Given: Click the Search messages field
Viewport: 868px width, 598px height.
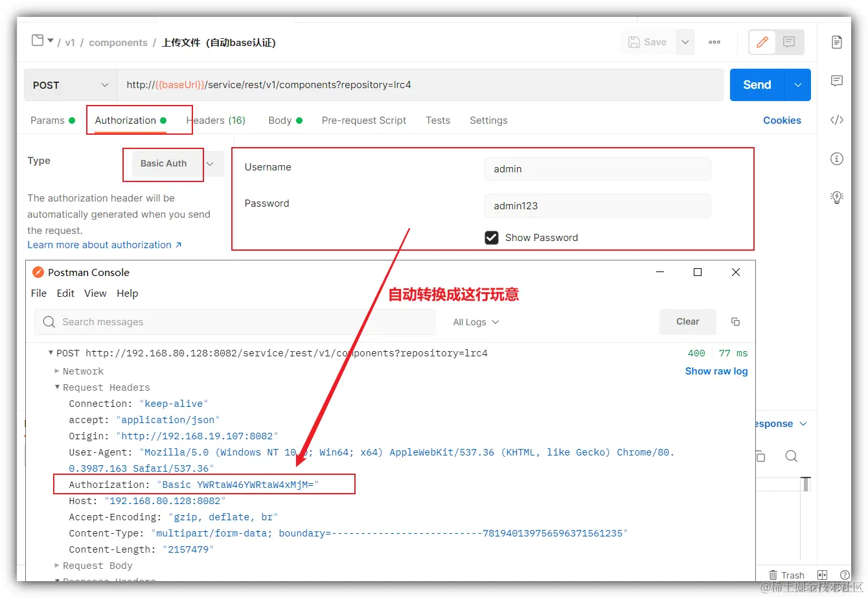Looking at the screenshot, I should tap(235, 322).
